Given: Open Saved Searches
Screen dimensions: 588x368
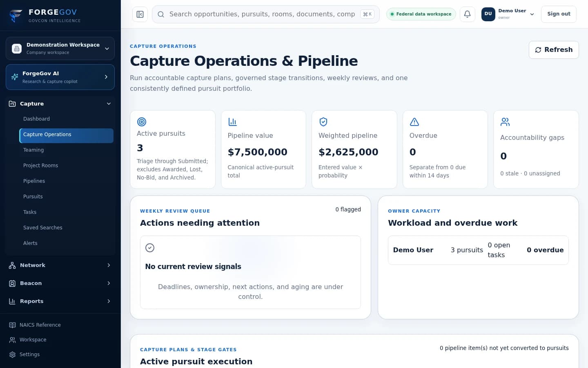Looking at the screenshot, I should 66,228.
